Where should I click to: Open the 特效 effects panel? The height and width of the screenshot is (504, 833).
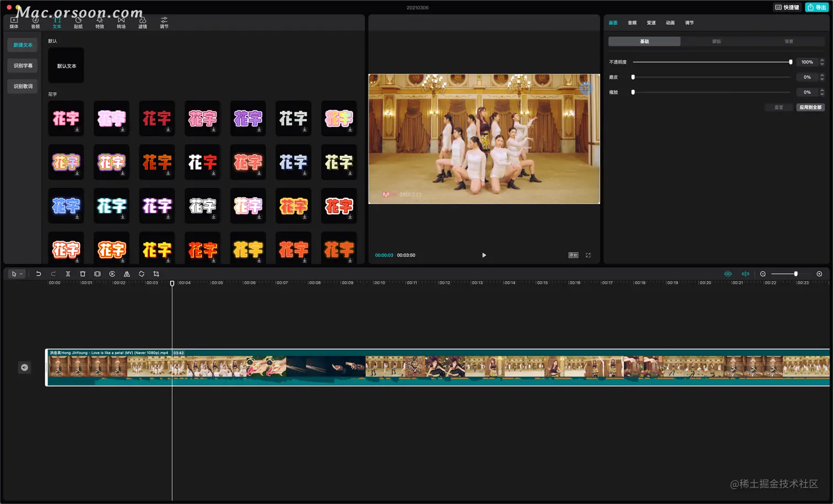click(100, 23)
